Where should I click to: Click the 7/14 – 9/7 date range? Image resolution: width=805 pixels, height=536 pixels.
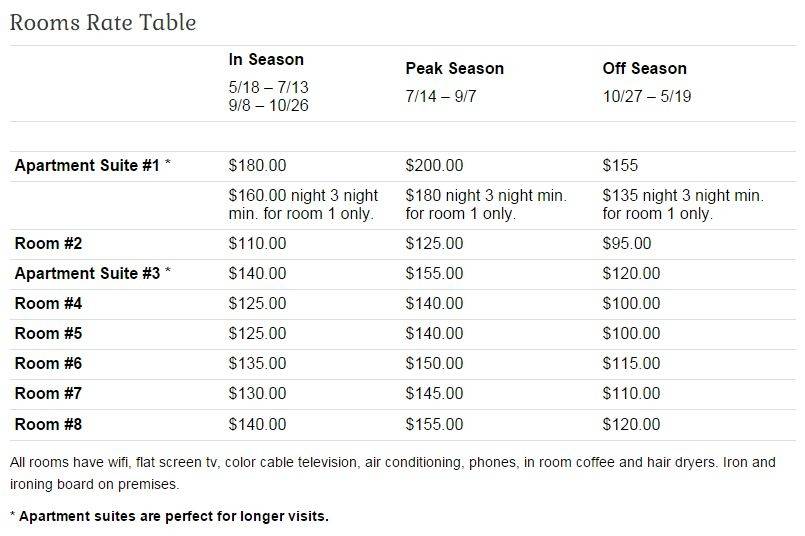coord(446,97)
